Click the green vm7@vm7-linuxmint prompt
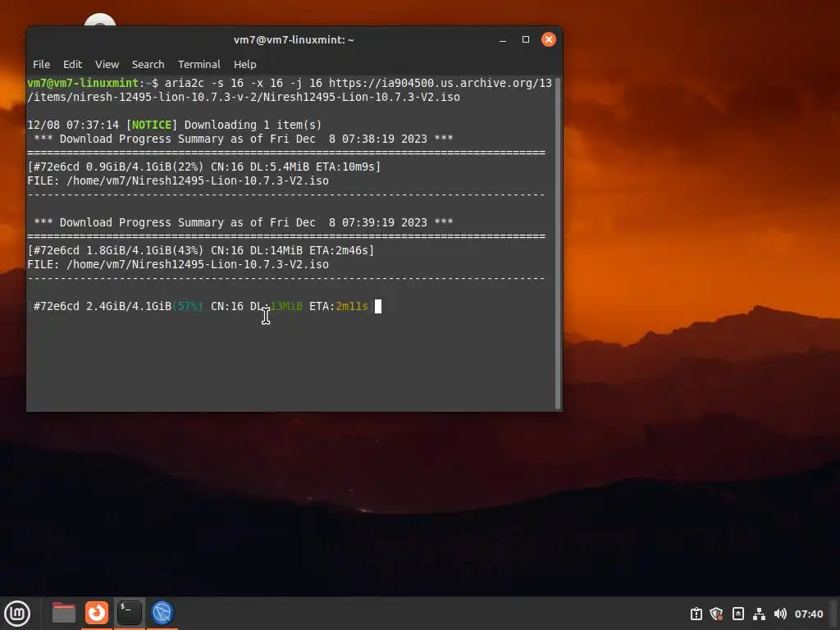840x630 pixels. coord(83,83)
